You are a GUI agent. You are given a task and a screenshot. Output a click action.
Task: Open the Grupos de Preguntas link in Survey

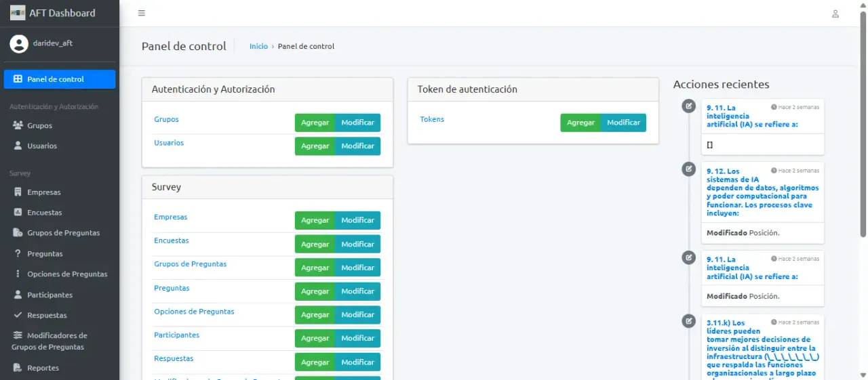coord(190,264)
